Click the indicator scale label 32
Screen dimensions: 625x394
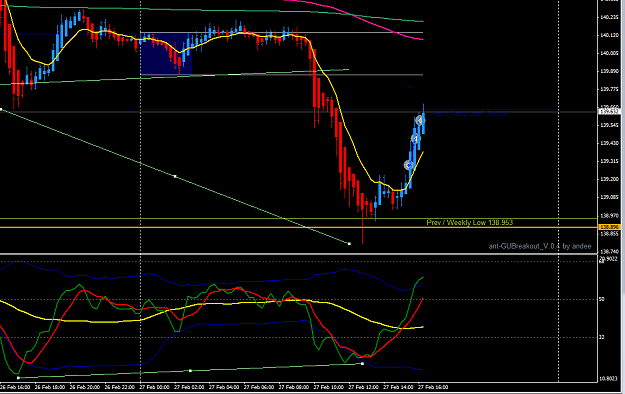[601, 337]
